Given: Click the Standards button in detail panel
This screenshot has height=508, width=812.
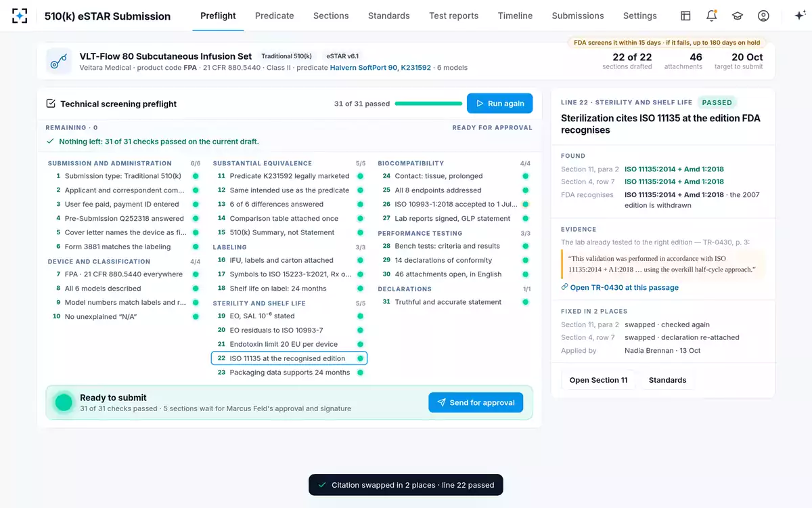Looking at the screenshot, I should [667, 380].
